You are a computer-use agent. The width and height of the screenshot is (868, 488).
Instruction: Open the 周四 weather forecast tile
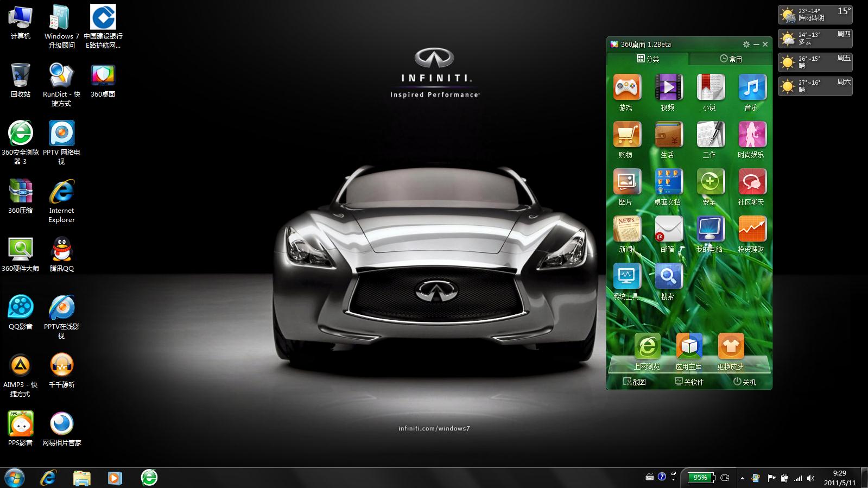(815, 39)
